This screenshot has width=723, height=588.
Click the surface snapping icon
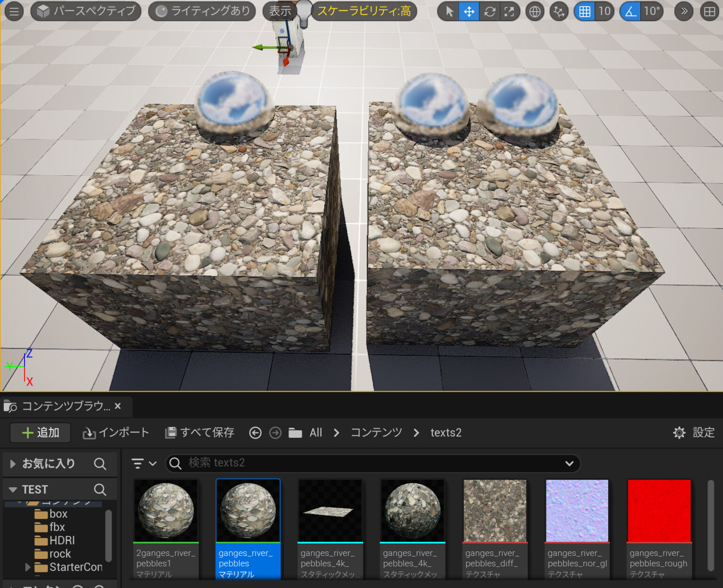[559, 11]
